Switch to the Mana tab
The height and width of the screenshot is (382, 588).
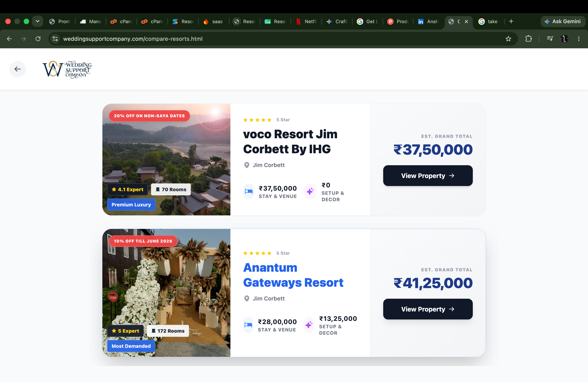click(x=91, y=21)
